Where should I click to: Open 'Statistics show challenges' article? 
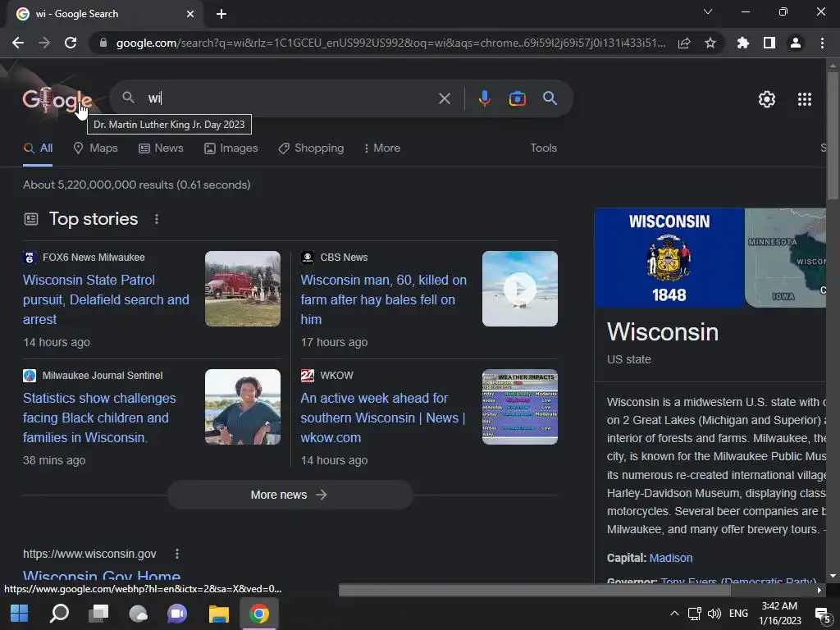tap(99, 418)
